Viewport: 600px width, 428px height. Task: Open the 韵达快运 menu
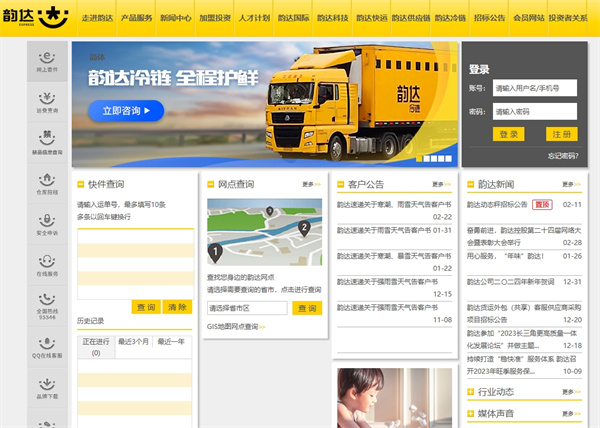pyautogui.click(x=372, y=18)
